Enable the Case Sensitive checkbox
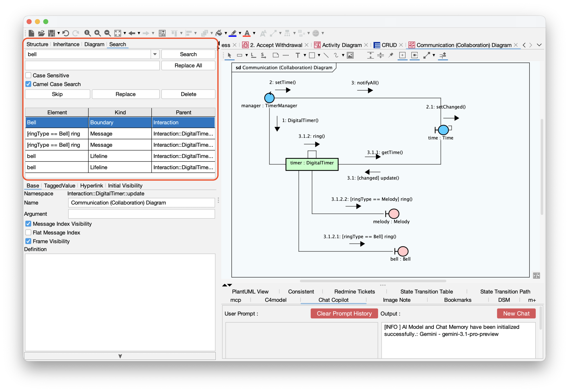Image resolution: width=569 pixels, height=392 pixels. (x=28, y=75)
